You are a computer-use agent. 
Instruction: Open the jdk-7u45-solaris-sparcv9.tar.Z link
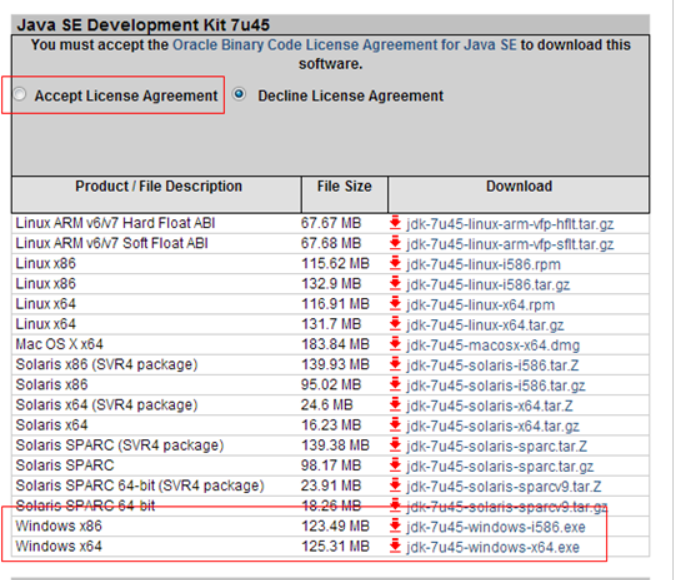(504, 487)
